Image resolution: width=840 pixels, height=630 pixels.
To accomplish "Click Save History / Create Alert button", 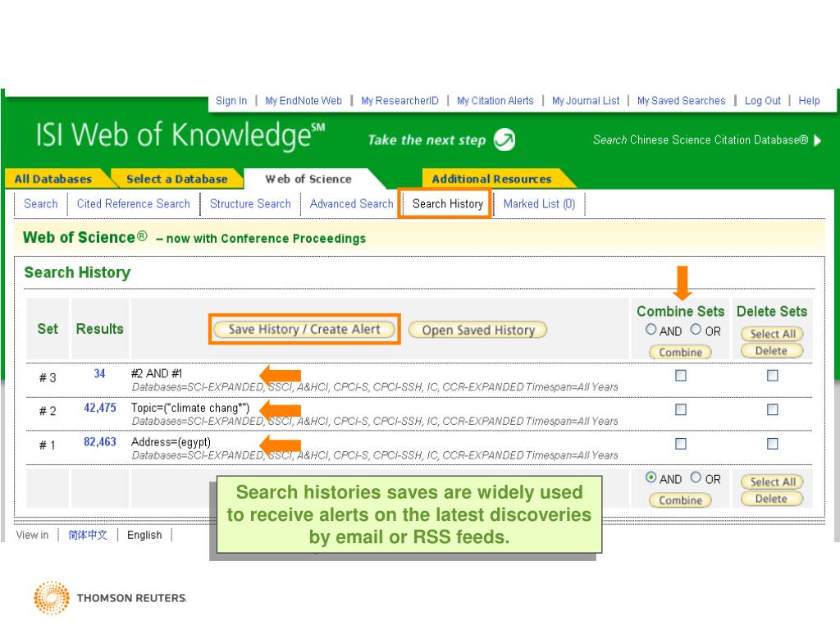I will click(304, 330).
